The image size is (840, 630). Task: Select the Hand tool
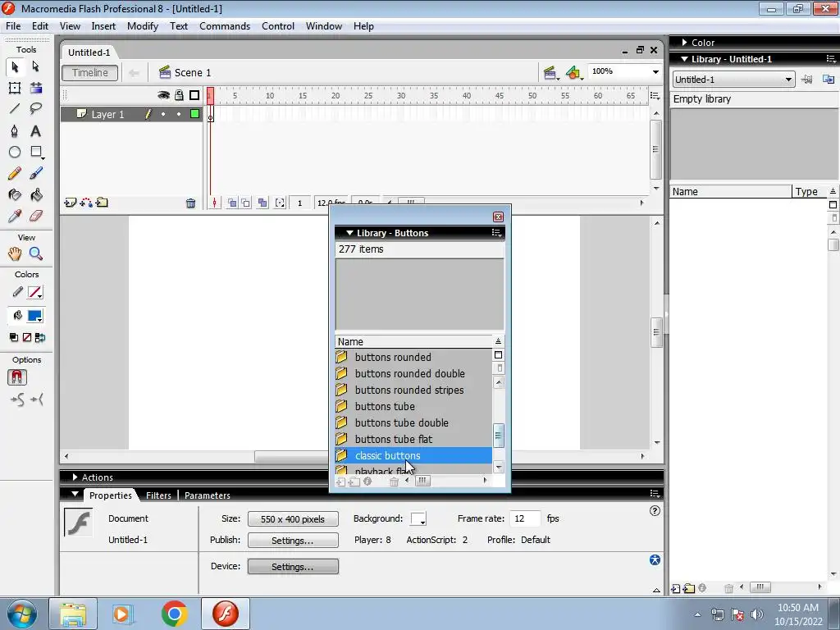pos(15,254)
